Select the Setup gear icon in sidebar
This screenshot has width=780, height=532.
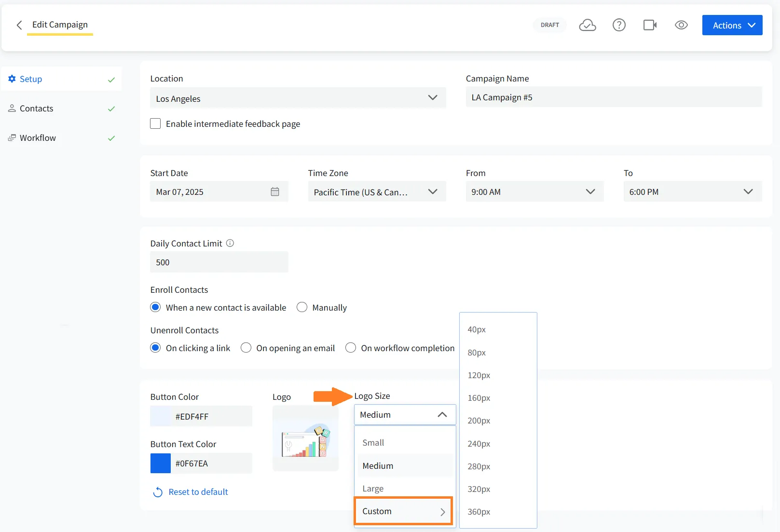click(x=12, y=79)
